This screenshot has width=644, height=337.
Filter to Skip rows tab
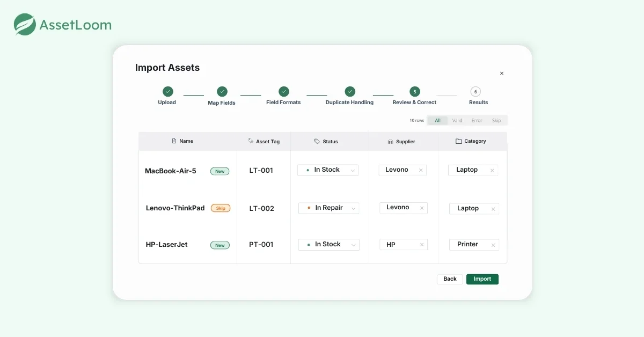[x=496, y=121]
